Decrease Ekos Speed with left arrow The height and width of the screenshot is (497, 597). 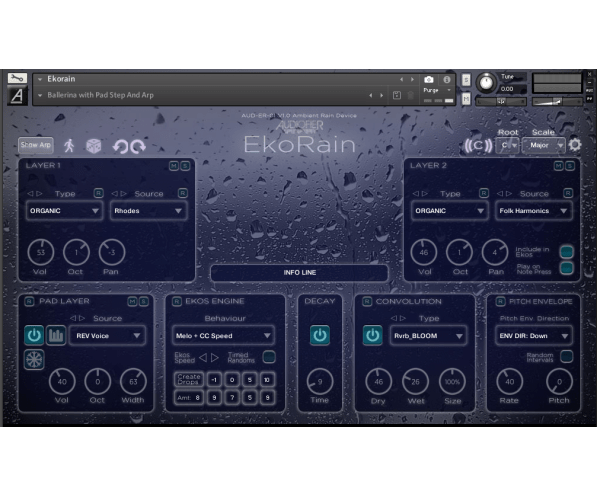203,357
